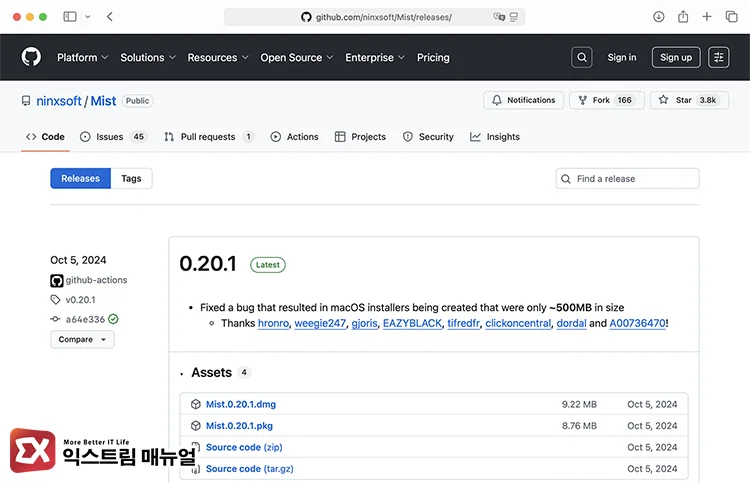
Task: Open the Issues tab
Action: (113, 137)
